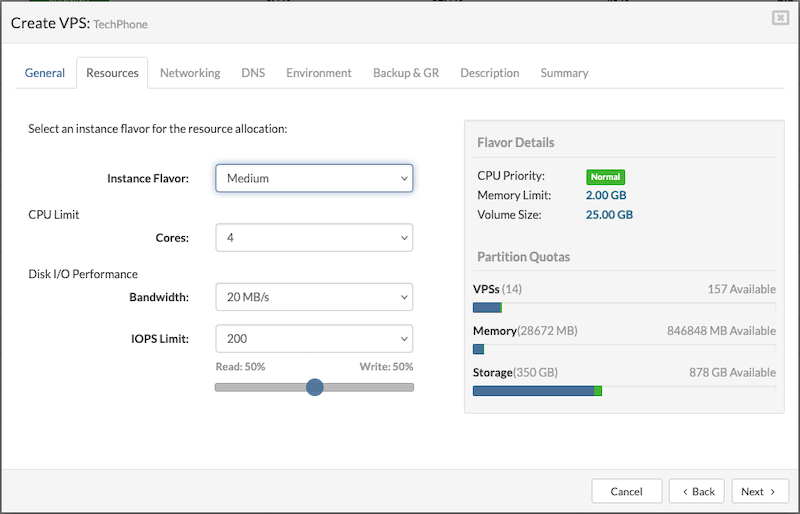800x514 pixels.
Task: Proceed with the Next button
Action: point(759,491)
